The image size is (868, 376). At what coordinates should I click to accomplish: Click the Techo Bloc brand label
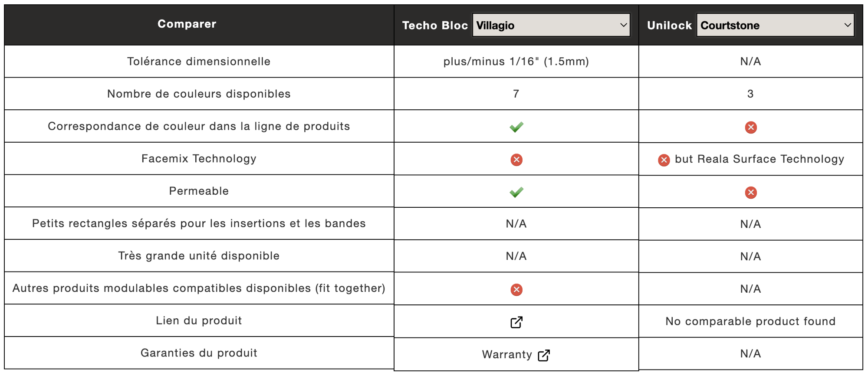click(x=435, y=26)
